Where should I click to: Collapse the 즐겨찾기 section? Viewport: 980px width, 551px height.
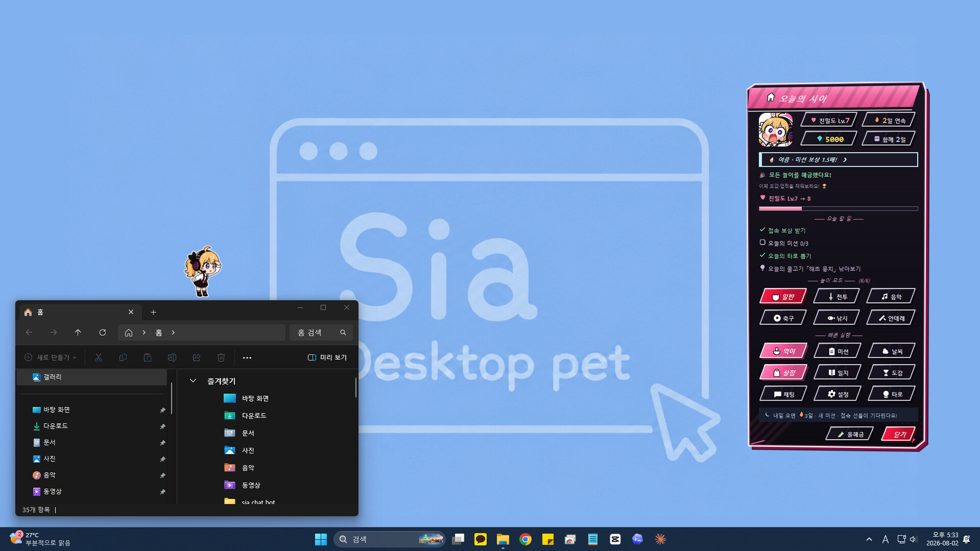coord(193,381)
